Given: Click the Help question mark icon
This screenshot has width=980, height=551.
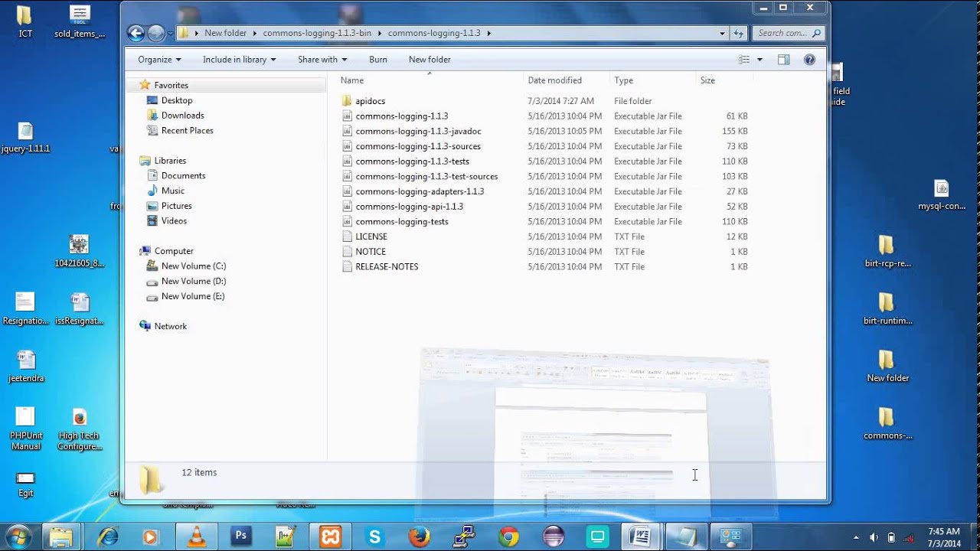Looking at the screenshot, I should coord(810,60).
